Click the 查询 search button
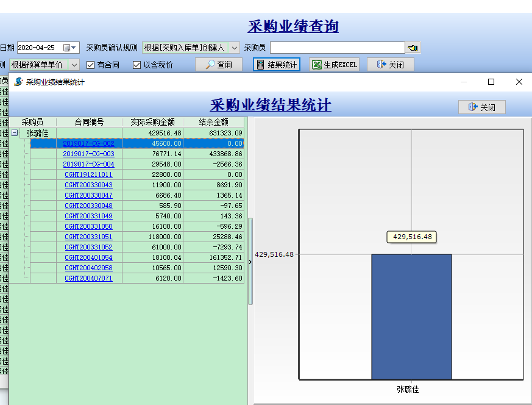The image size is (532, 405). point(218,65)
